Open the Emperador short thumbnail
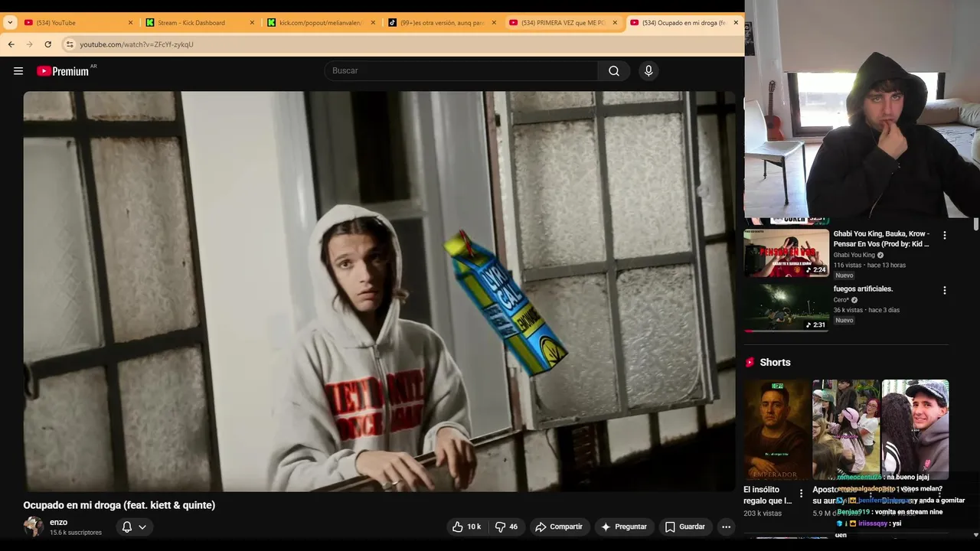 777,430
